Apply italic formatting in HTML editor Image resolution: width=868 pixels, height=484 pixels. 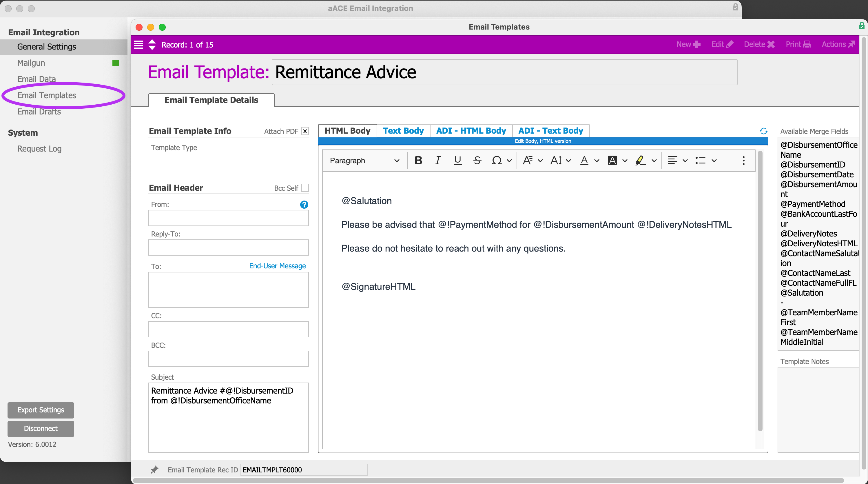[x=437, y=161]
